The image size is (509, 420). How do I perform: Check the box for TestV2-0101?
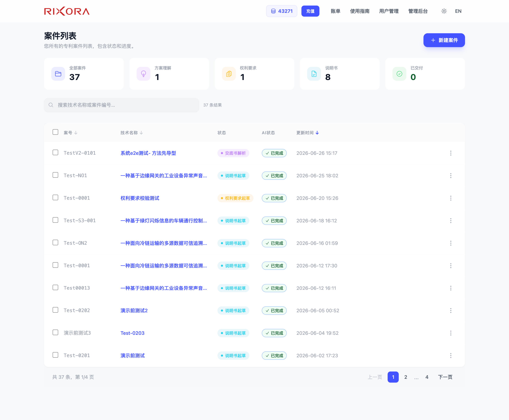point(55,152)
